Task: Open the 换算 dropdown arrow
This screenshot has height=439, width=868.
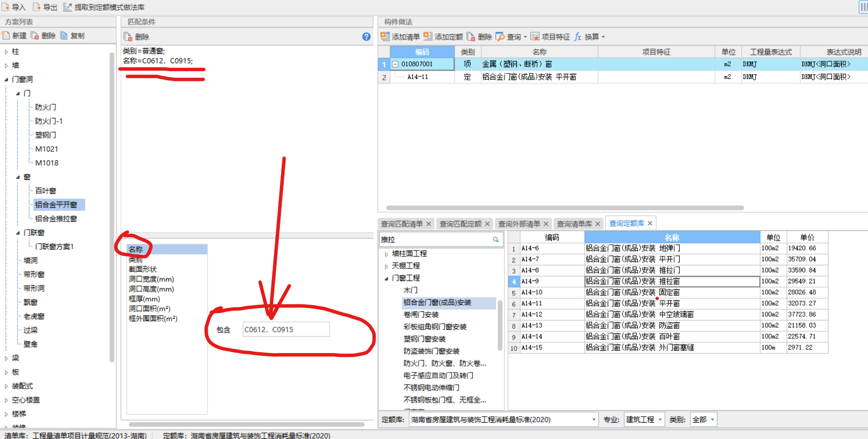Action: coord(603,37)
